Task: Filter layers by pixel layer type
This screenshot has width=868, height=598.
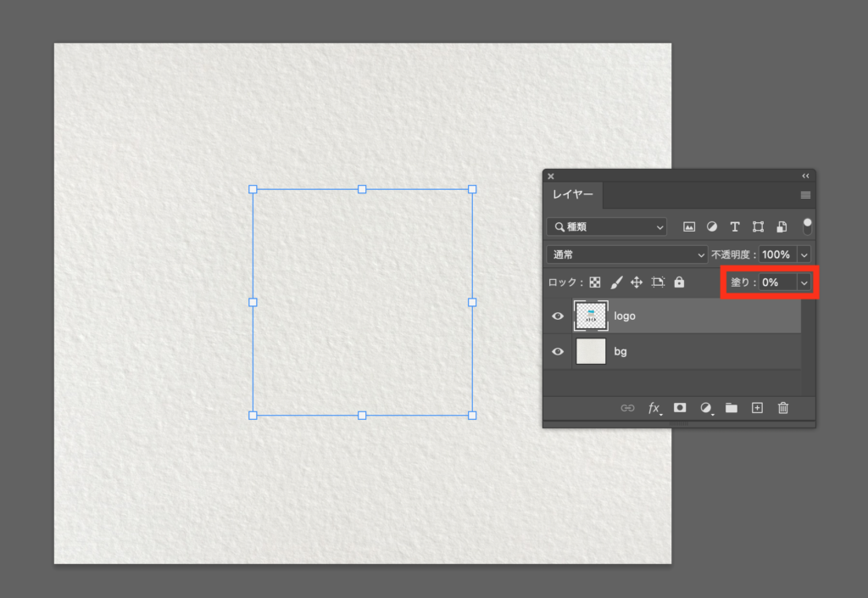Action: tap(688, 227)
